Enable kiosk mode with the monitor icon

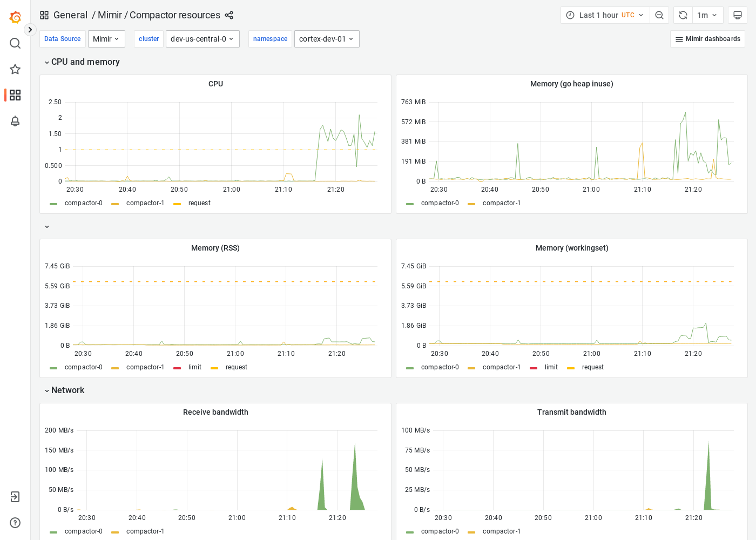[738, 15]
